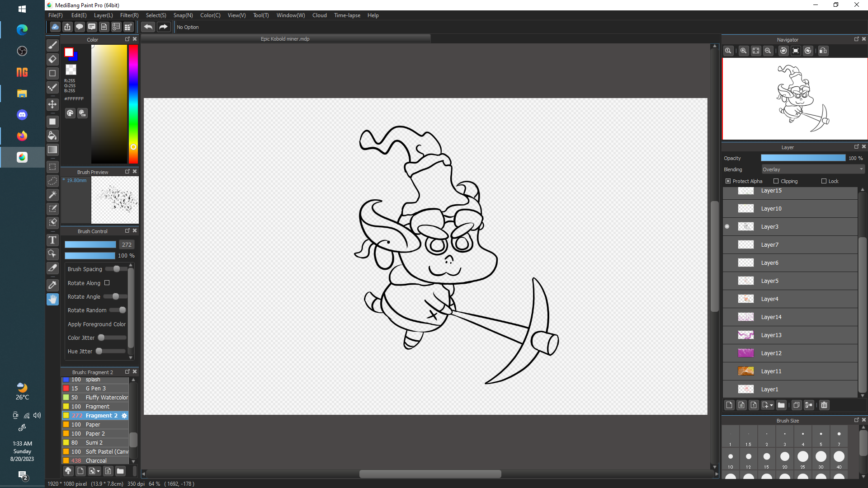The height and width of the screenshot is (488, 868).
Task: Undock the Brush Control panel
Action: coord(127,231)
